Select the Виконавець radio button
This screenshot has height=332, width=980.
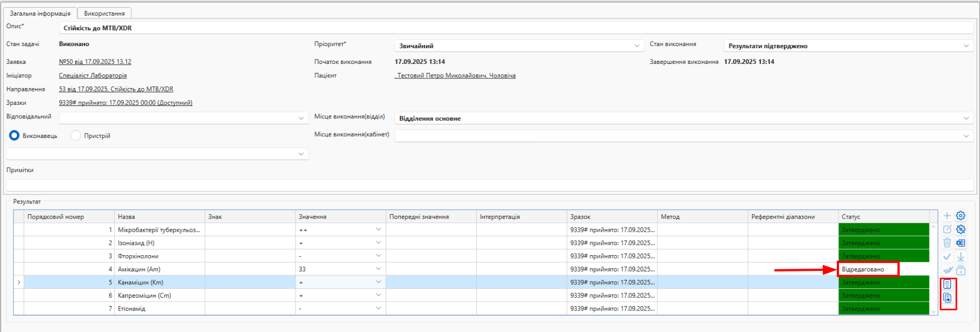click(15, 136)
